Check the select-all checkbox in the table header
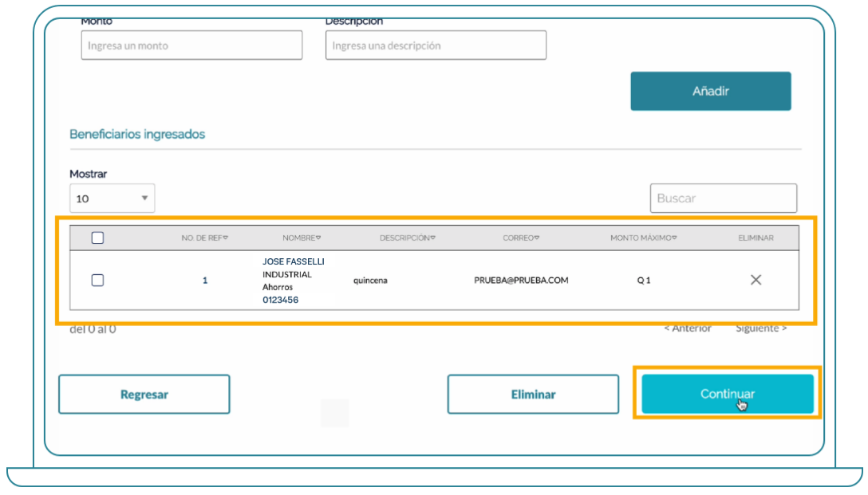 [x=97, y=237]
